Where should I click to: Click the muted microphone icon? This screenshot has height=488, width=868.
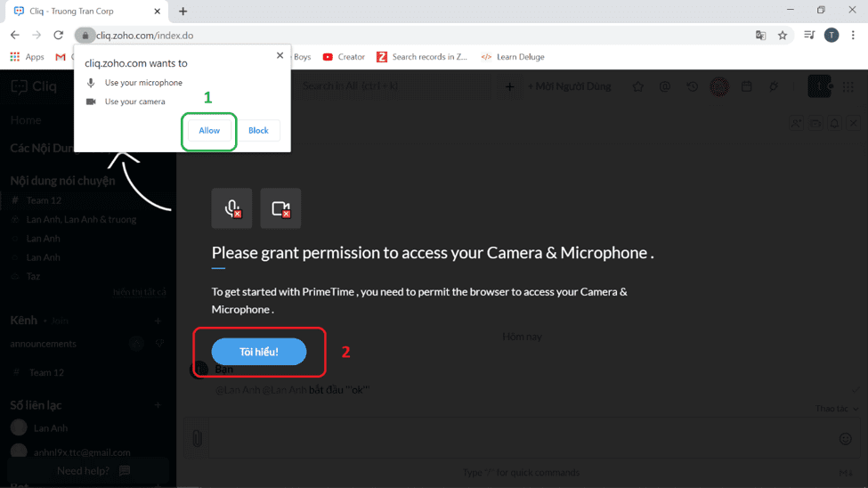pos(231,209)
